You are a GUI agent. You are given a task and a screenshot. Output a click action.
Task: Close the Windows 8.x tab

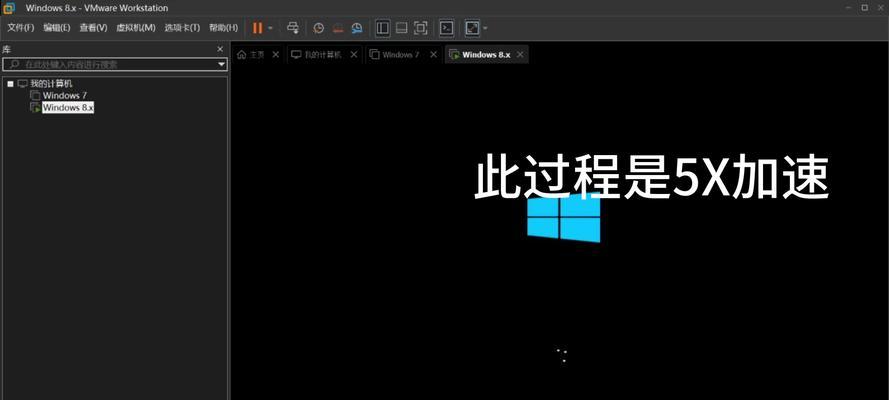[520, 54]
